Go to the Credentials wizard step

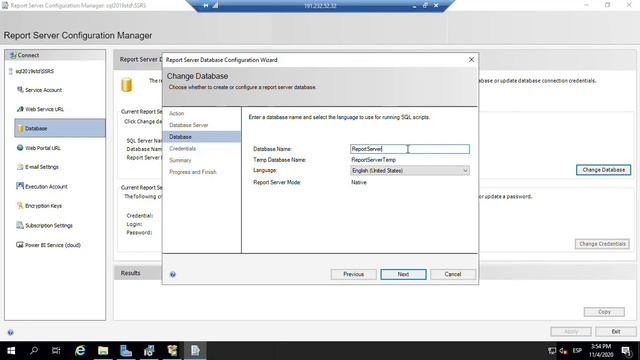click(x=182, y=149)
